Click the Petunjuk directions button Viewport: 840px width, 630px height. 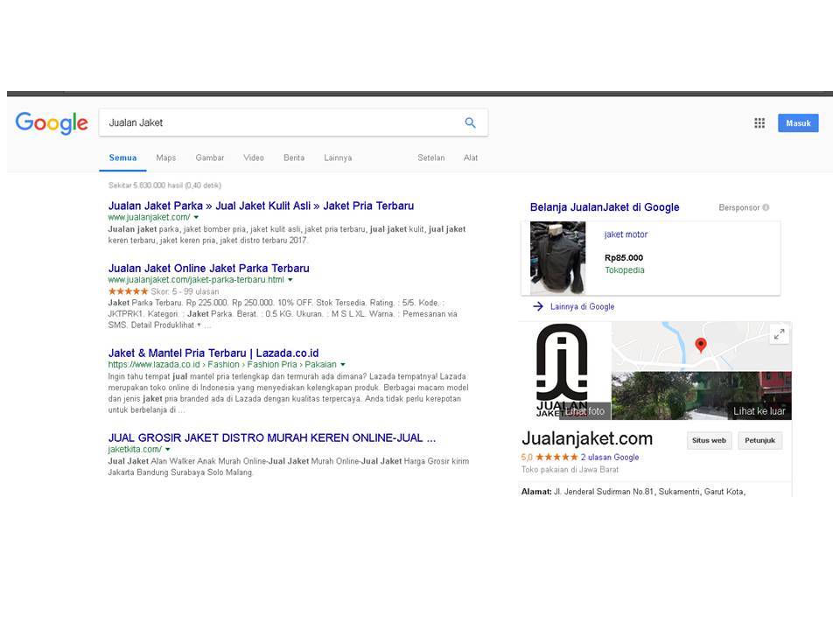pos(760,440)
